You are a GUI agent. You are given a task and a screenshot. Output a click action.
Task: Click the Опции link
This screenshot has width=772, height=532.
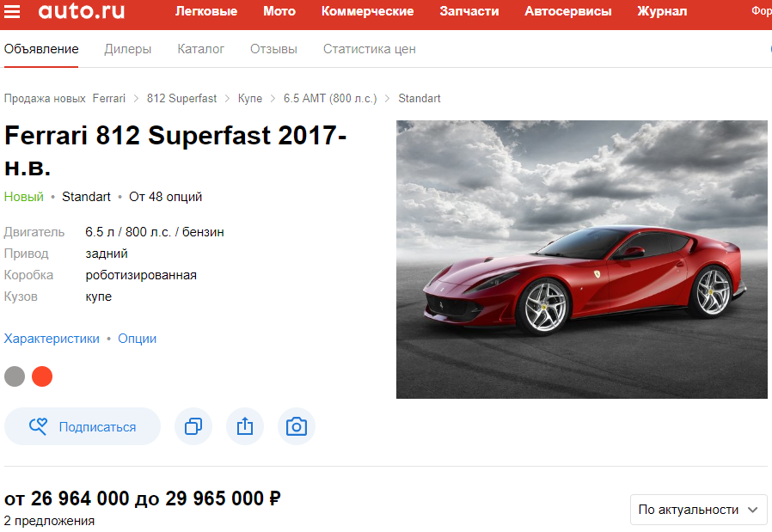(138, 339)
